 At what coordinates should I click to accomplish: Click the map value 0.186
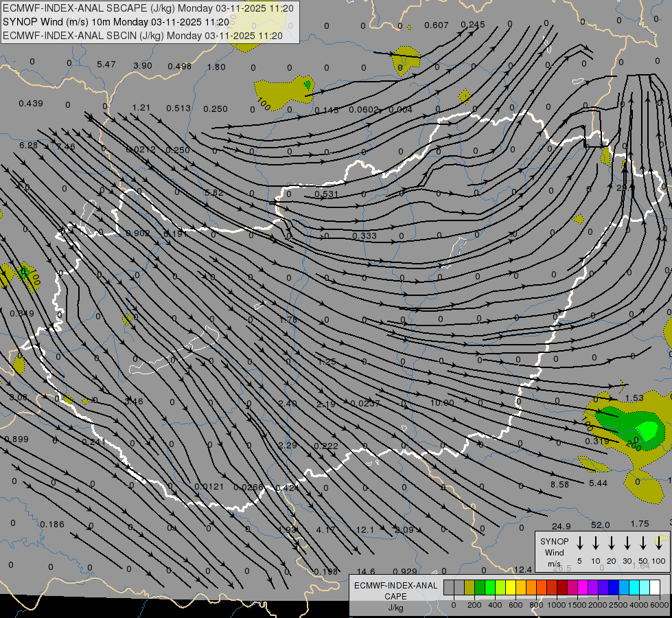[52, 524]
